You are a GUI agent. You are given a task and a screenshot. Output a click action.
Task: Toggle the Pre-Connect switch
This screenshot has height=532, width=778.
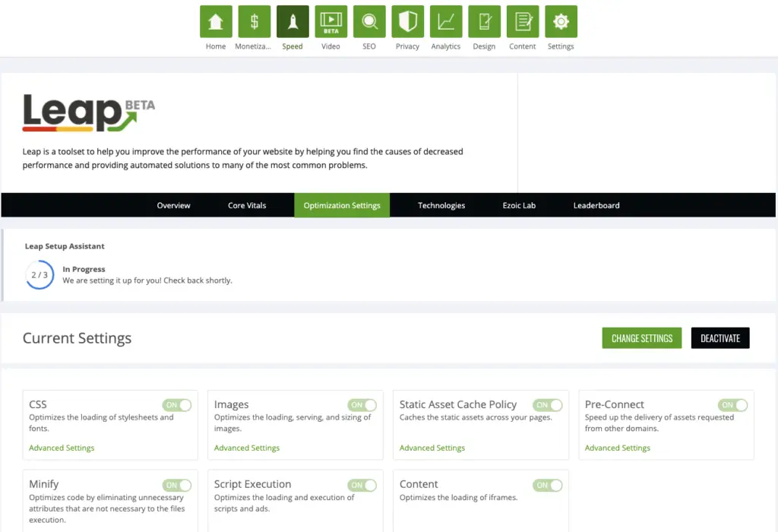click(733, 405)
